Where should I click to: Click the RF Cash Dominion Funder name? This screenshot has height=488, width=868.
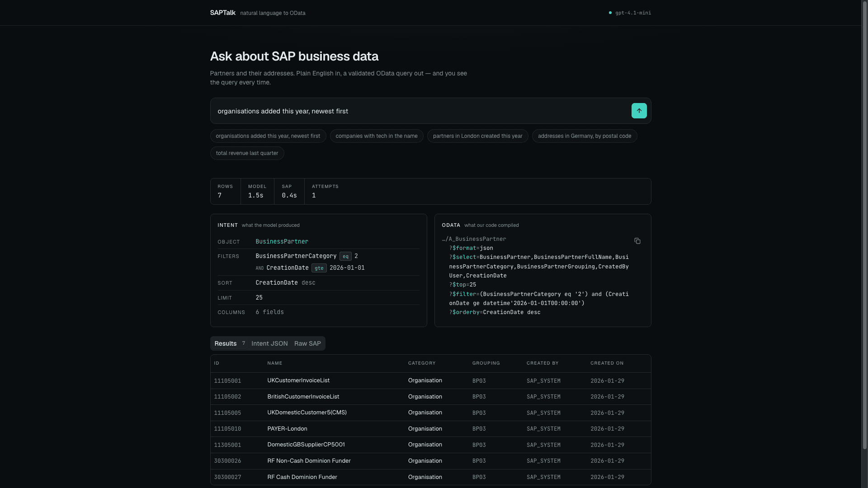pyautogui.click(x=302, y=477)
